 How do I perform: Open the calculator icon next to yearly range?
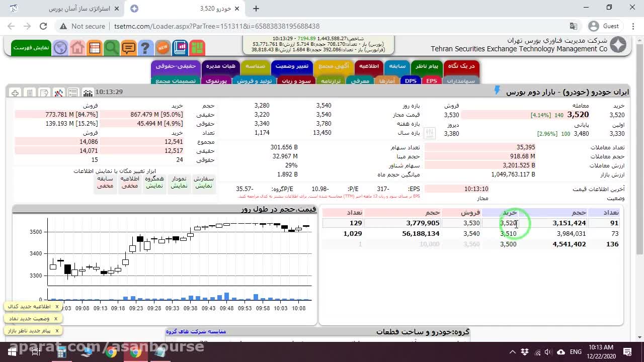point(429,133)
